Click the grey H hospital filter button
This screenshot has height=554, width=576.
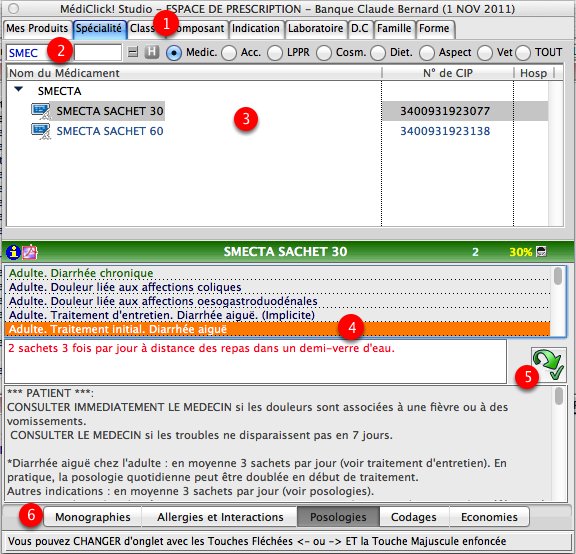click(x=152, y=52)
